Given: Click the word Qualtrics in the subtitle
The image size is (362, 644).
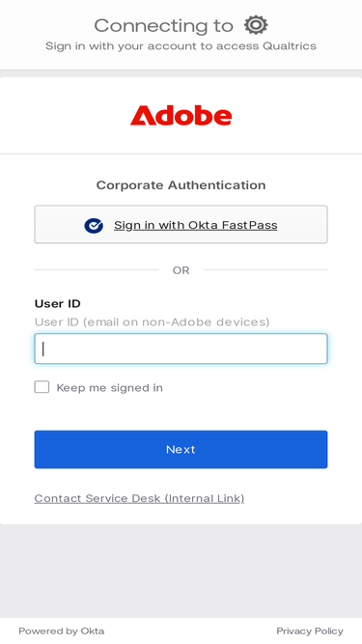Looking at the screenshot, I should pyautogui.click(x=290, y=45).
